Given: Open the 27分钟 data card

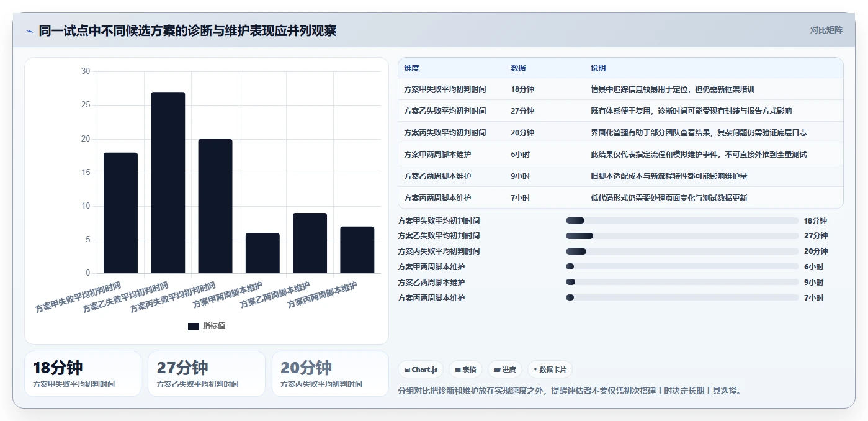Looking at the screenshot, I should pos(207,374).
